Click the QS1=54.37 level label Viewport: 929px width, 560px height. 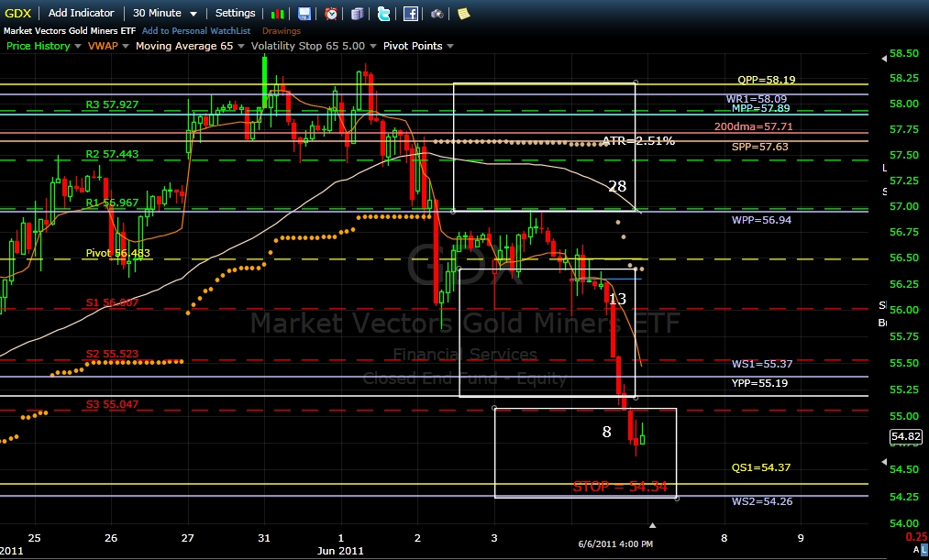click(761, 467)
